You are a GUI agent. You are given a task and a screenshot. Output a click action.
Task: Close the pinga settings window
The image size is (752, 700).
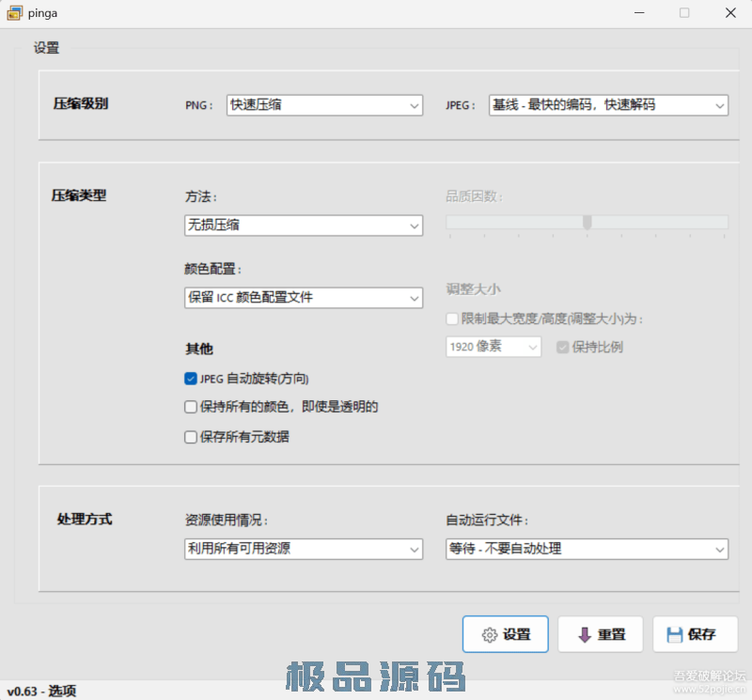729,13
